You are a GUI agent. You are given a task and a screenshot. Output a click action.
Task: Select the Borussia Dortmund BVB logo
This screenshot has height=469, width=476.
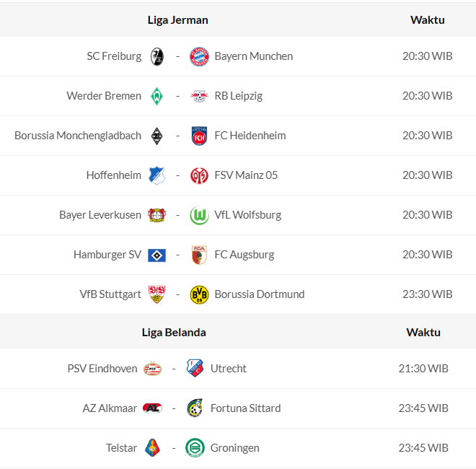click(x=199, y=294)
